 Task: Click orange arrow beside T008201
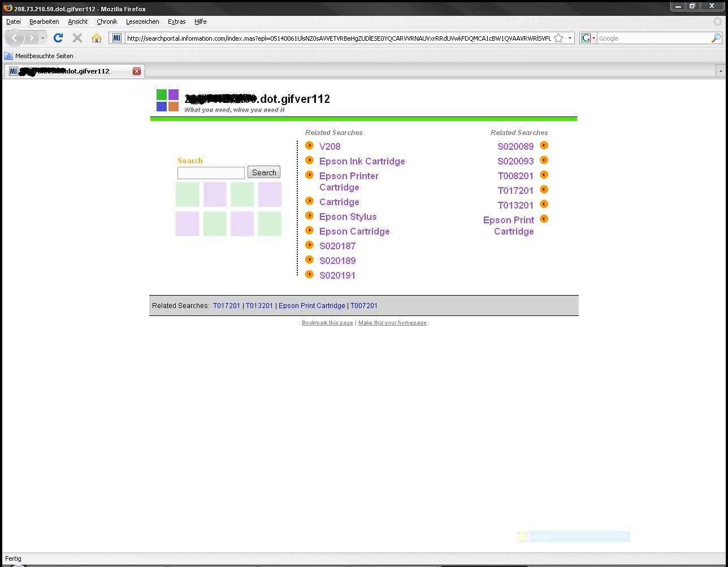pos(544,175)
